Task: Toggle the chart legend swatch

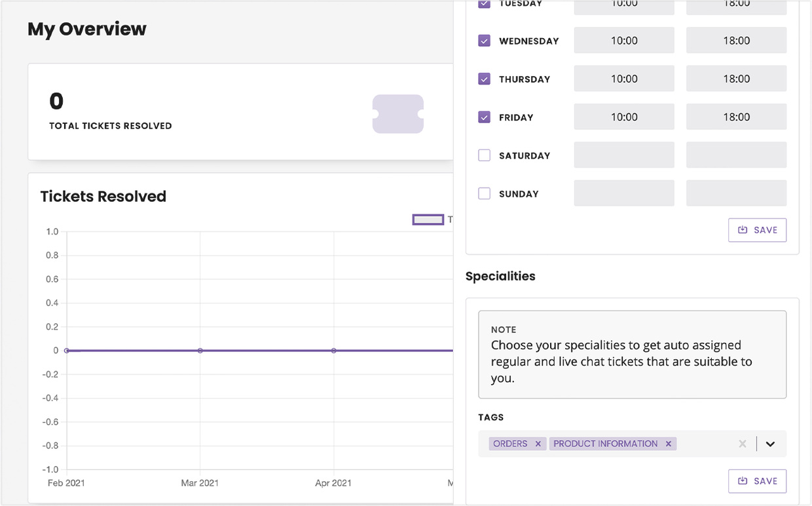Action: pyautogui.click(x=428, y=220)
